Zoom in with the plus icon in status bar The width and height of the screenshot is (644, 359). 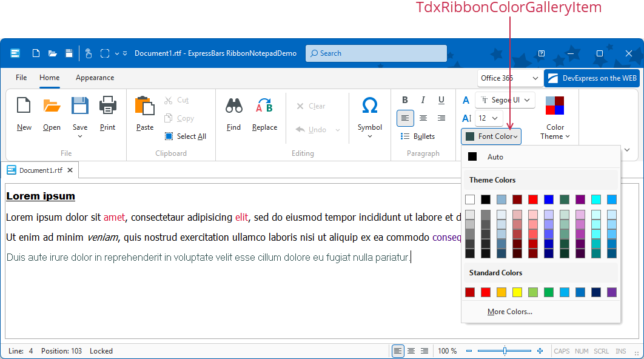540,351
